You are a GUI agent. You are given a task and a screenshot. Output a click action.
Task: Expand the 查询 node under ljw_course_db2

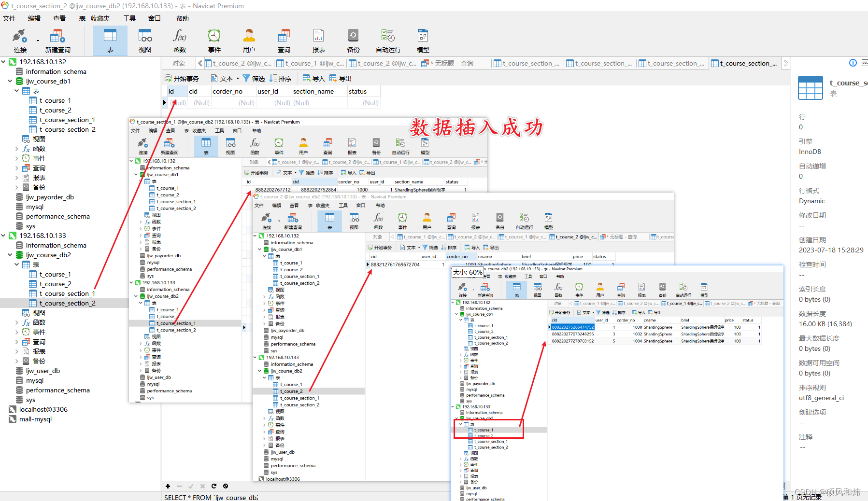[x=16, y=342]
